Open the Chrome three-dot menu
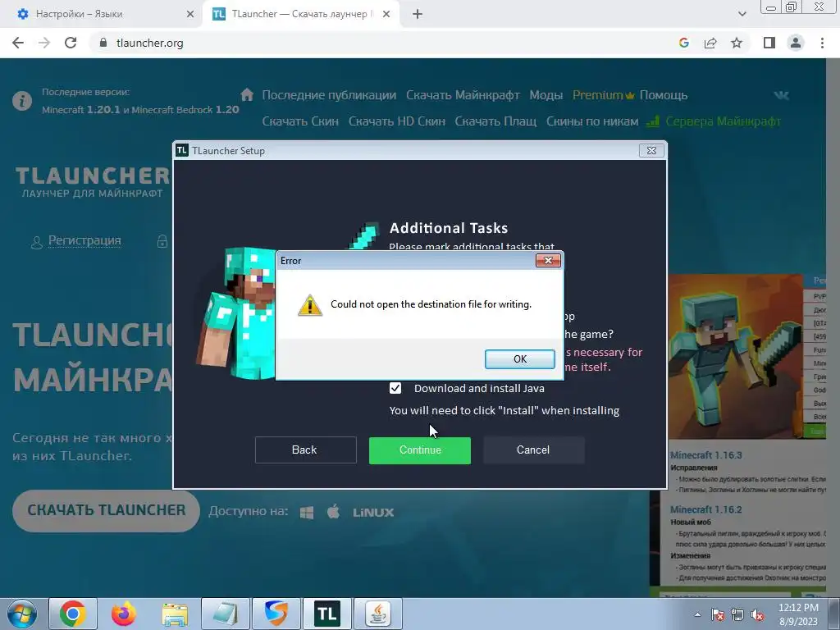The width and height of the screenshot is (840, 630). click(x=822, y=43)
